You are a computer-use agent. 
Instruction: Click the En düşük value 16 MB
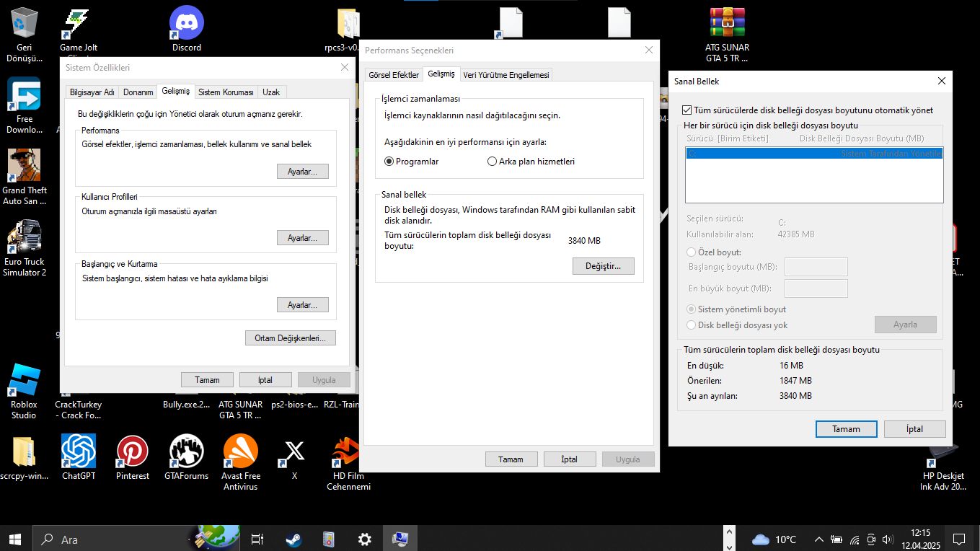791,365
